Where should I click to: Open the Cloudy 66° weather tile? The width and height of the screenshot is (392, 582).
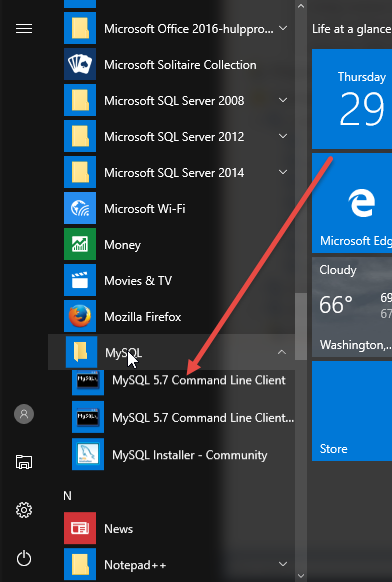click(352, 307)
